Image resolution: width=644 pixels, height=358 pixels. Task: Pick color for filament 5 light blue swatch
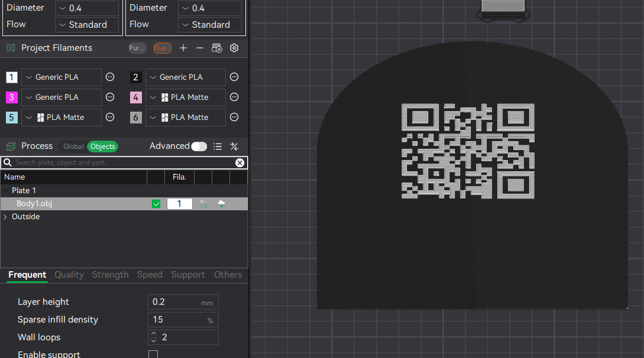[11, 118]
